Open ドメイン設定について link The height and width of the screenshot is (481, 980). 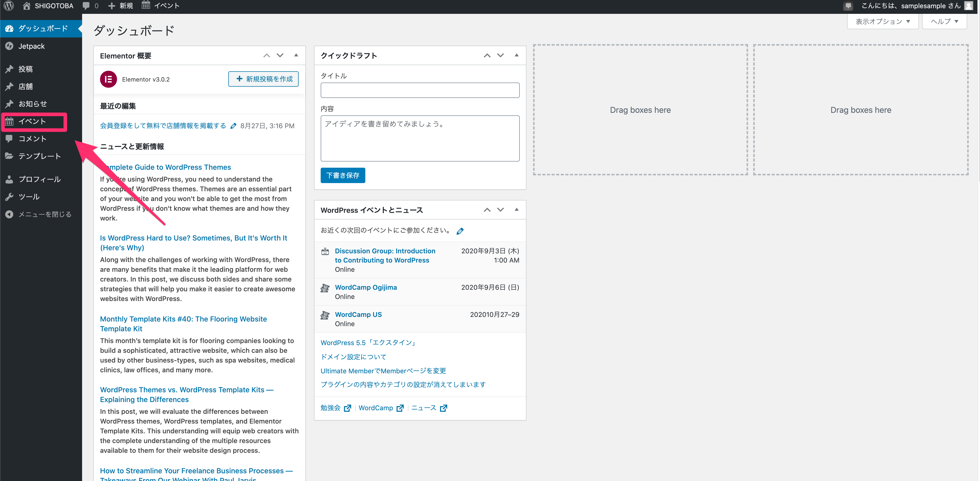(x=354, y=357)
